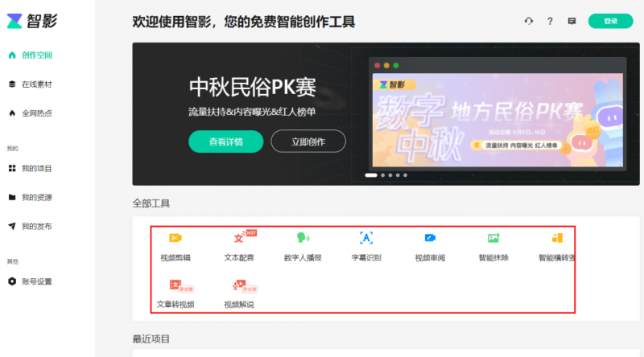Open the 视频解说 video narration tool

(239, 293)
